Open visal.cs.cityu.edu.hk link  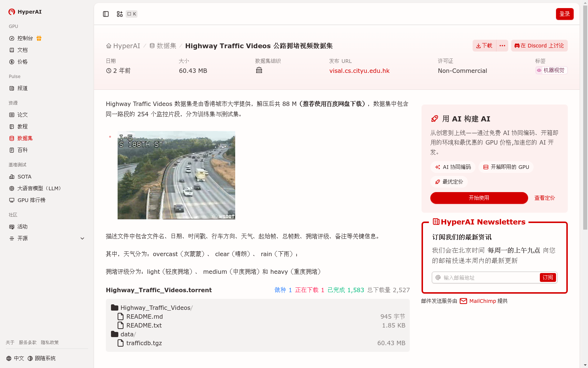[x=359, y=71]
